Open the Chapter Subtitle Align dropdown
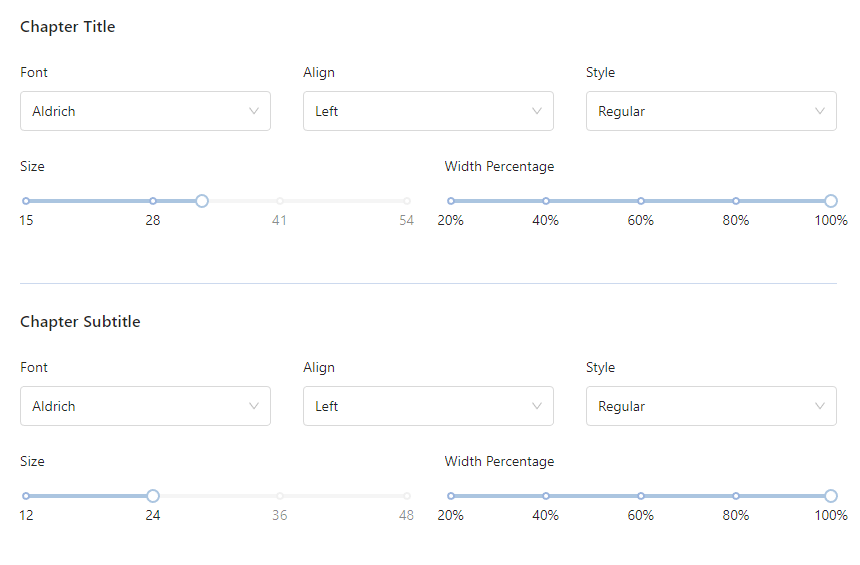 click(x=428, y=406)
